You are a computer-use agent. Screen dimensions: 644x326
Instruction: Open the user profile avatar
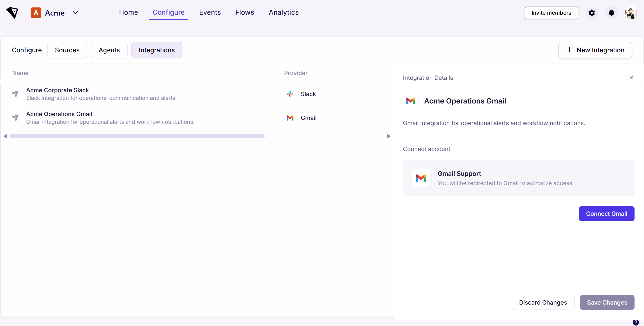tap(631, 13)
